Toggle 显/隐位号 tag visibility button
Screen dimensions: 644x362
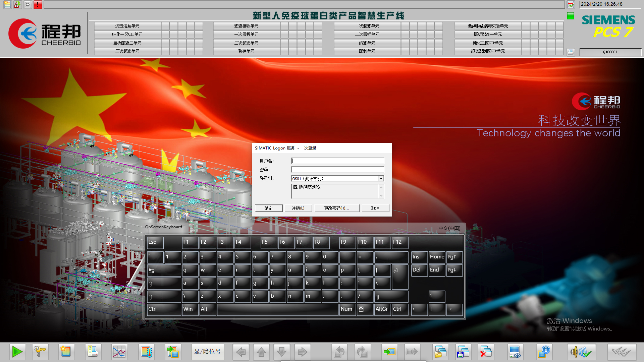[208, 352]
